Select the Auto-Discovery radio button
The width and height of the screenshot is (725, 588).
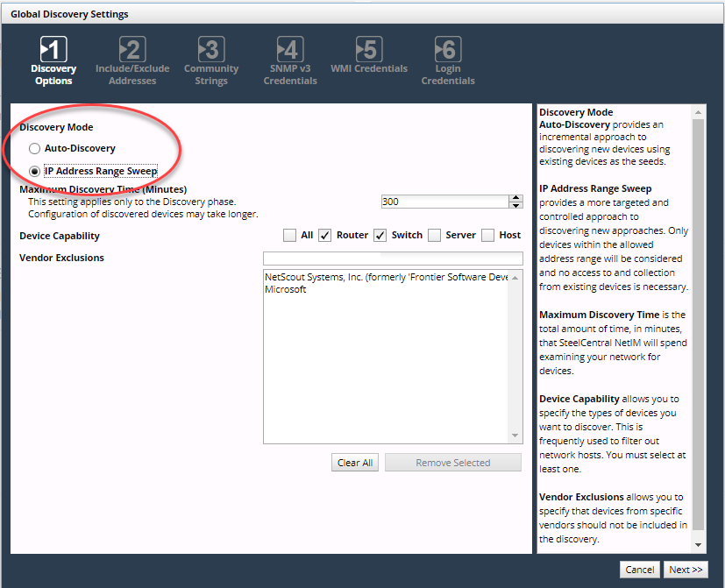point(35,149)
